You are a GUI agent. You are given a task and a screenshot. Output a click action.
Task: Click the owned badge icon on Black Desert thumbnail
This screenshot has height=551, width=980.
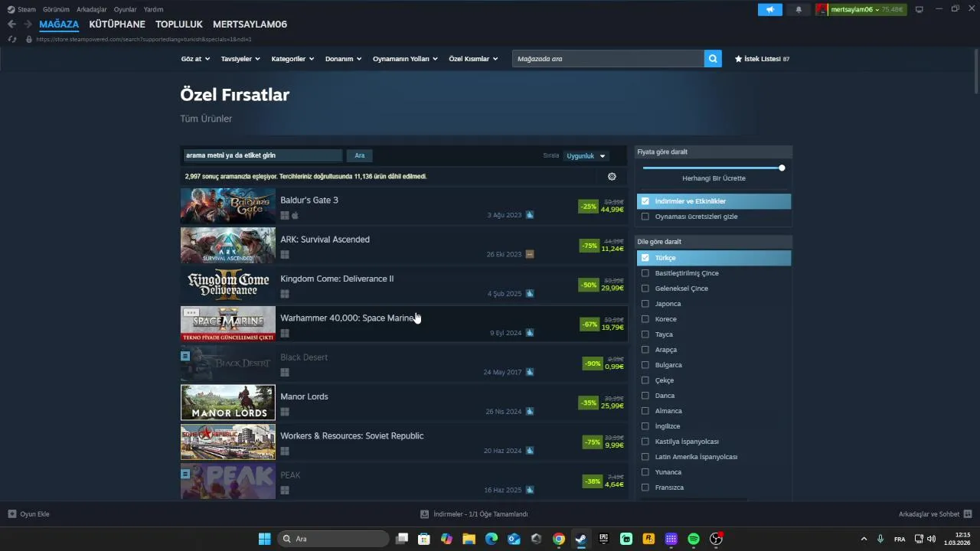[x=185, y=356]
